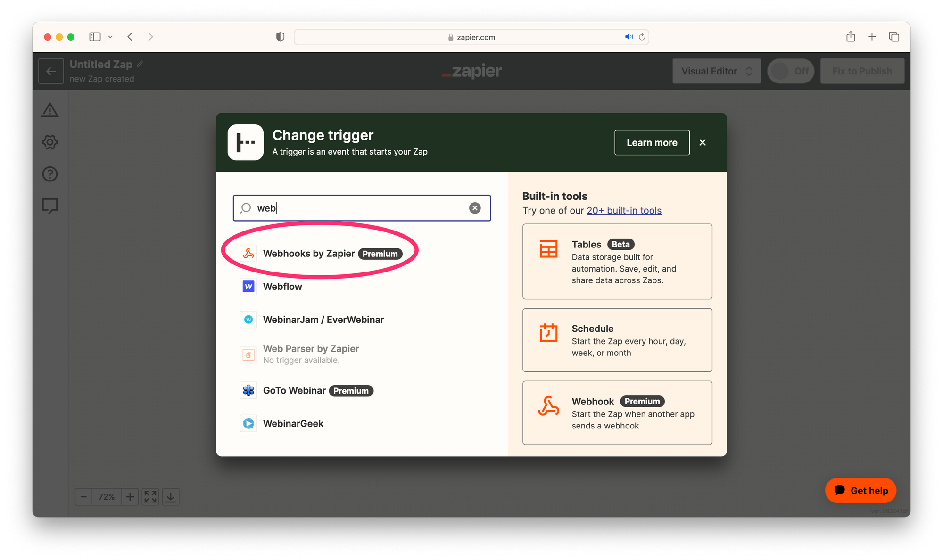The image size is (943, 560).
Task: Click the Safari sidebar toggle icon
Action: (x=95, y=37)
